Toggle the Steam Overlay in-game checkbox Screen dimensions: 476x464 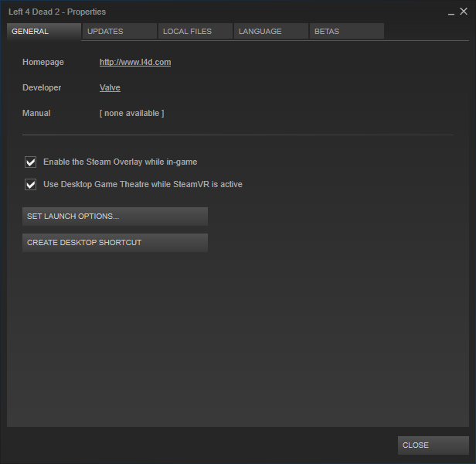(x=31, y=162)
